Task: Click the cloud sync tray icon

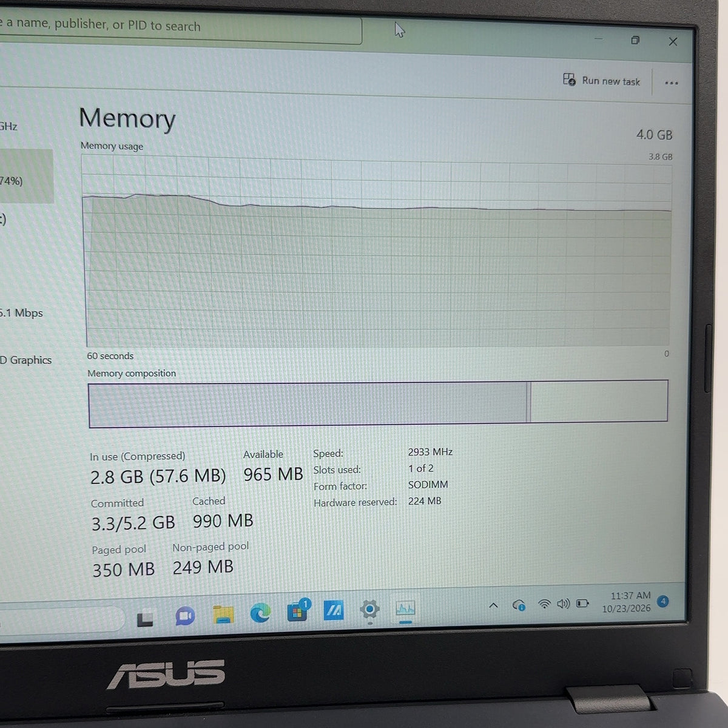Action: point(519,605)
